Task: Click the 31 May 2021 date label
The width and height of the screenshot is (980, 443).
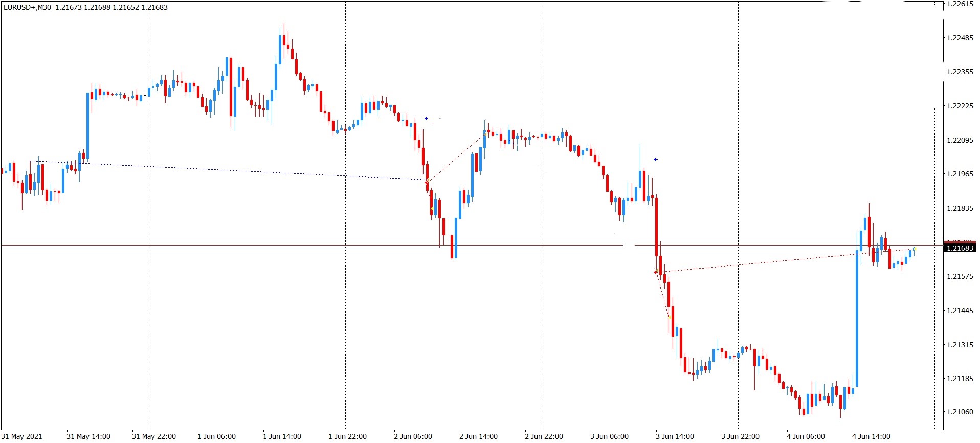Action: [x=22, y=436]
